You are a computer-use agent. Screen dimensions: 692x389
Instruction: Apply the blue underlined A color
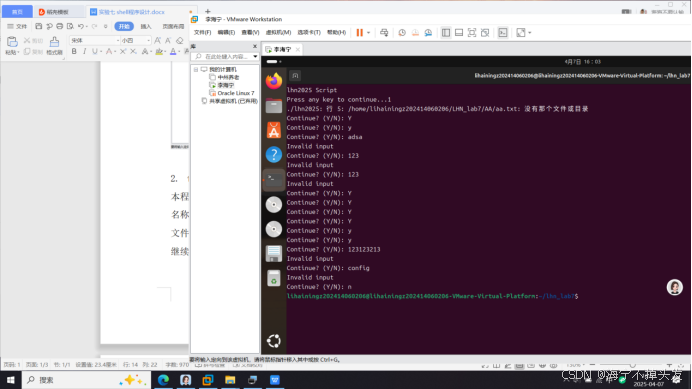tap(173, 52)
